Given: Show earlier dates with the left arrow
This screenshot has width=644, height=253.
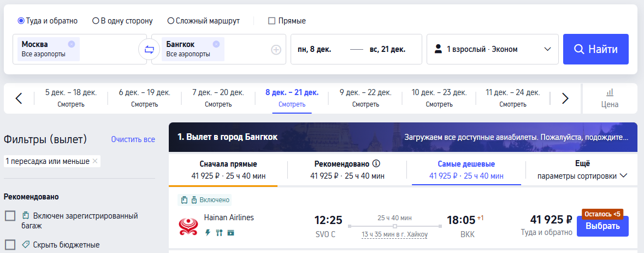Looking at the screenshot, I should (x=19, y=98).
